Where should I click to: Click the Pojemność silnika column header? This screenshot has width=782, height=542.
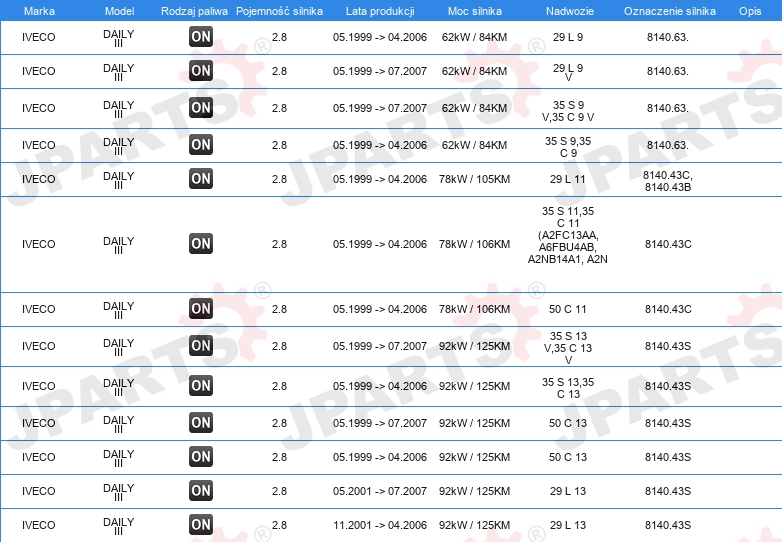point(279,11)
